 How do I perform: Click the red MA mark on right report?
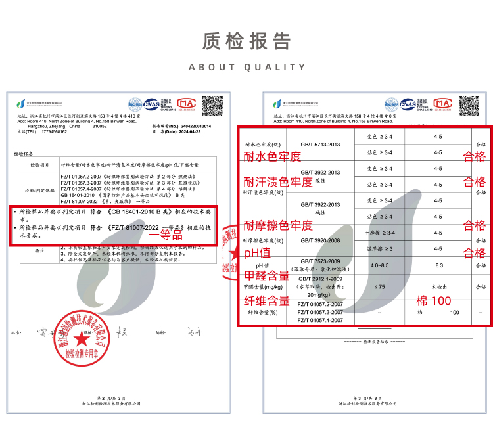coord(442,103)
